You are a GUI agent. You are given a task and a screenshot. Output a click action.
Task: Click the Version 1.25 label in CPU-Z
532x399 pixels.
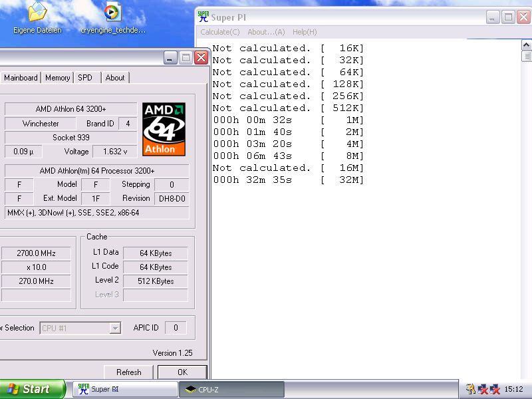point(172,353)
